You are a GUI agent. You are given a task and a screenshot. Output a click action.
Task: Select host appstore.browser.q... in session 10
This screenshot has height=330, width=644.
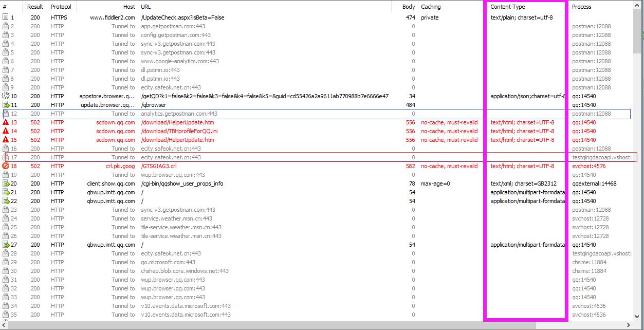pos(107,96)
